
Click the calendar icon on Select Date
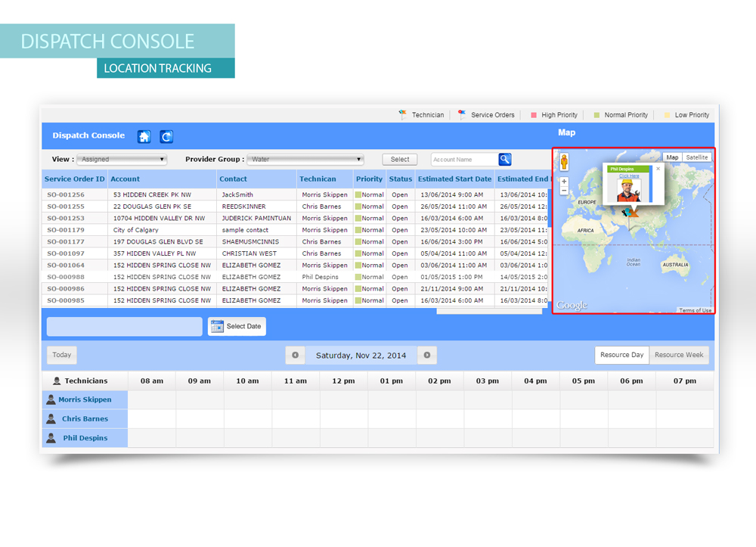(217, 326)
